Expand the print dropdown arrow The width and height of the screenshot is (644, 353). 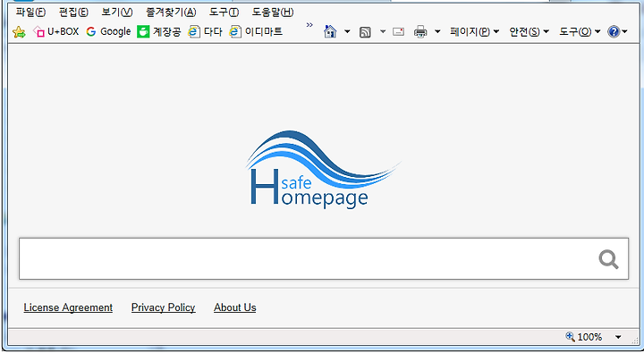tap(437, 31)
